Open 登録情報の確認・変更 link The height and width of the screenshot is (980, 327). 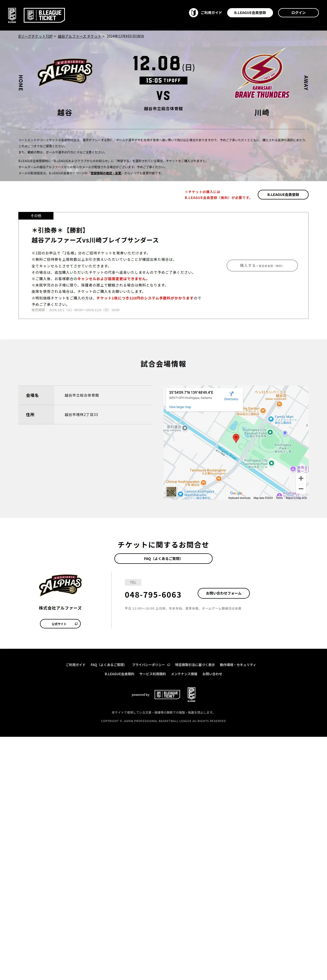tap(106, 173)
